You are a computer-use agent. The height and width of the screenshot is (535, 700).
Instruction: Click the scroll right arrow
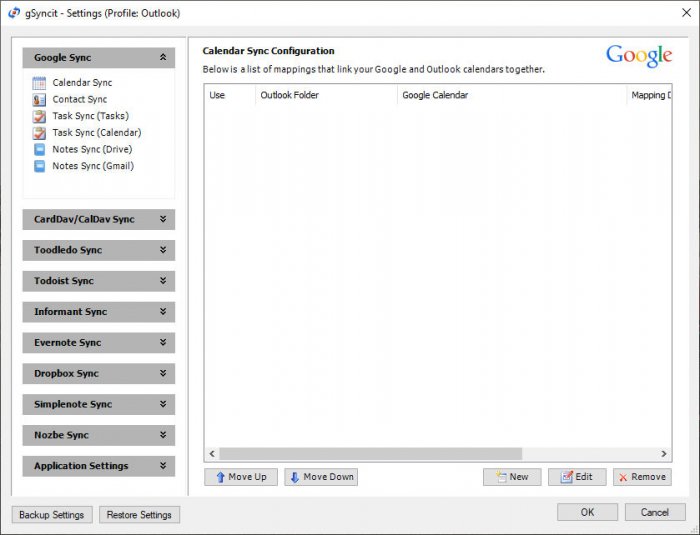pyautogui.click(x=664, y=454)
